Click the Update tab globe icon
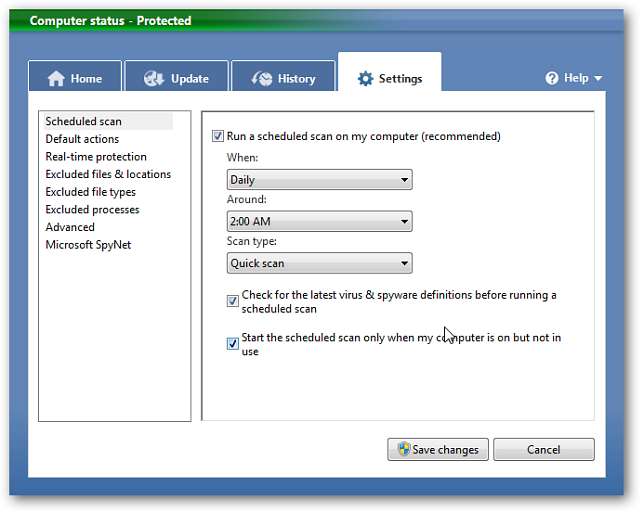 [x=154, y=79]
